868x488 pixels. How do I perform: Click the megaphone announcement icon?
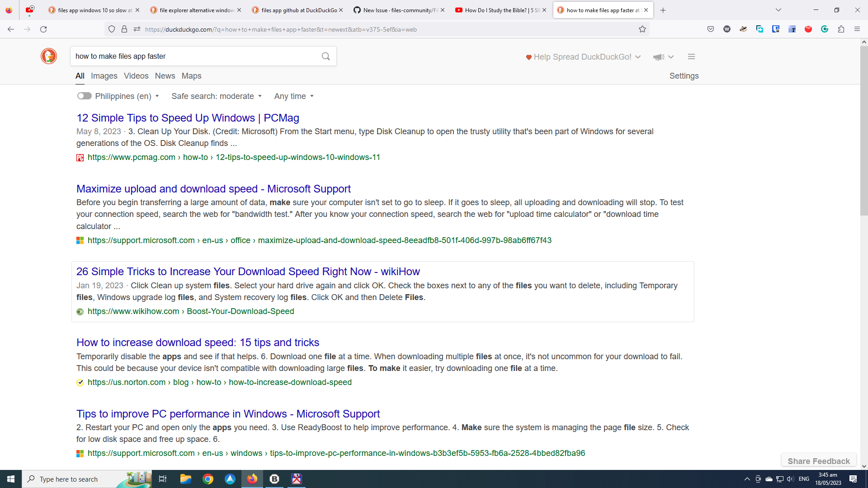(659, 57)
